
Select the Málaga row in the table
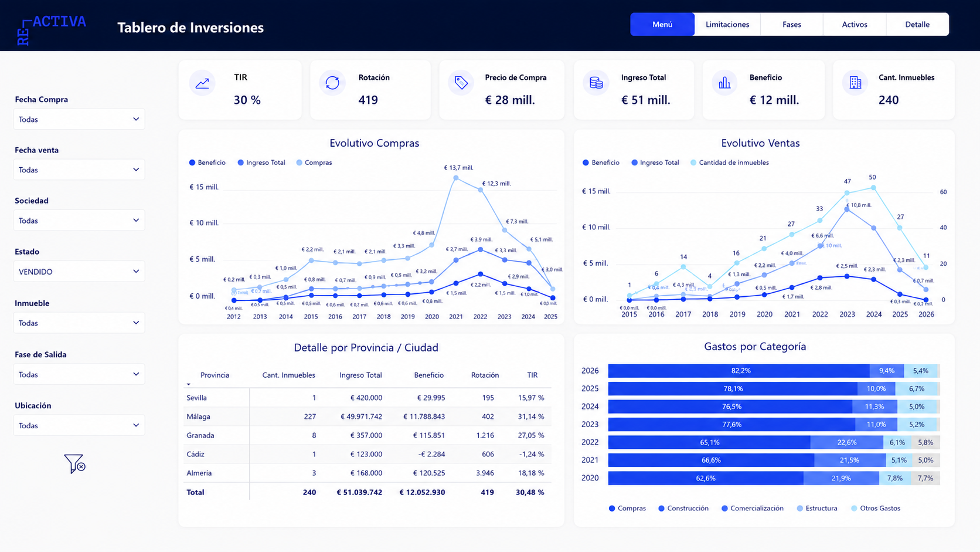point(366,416)
